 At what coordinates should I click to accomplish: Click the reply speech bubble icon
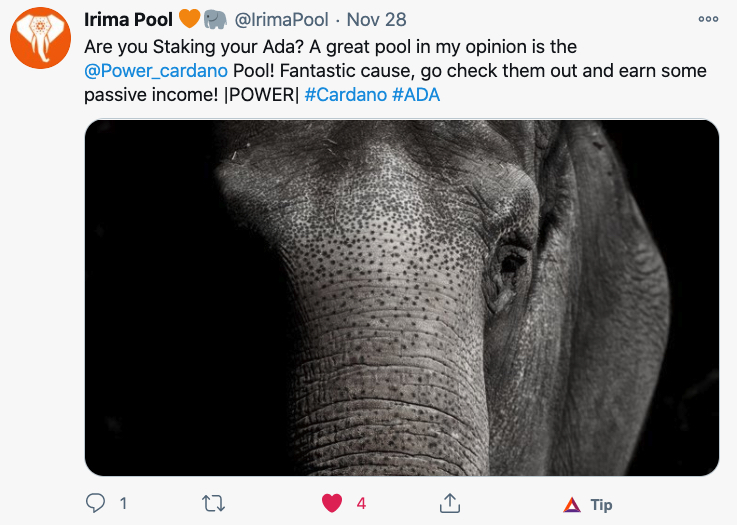96,503
